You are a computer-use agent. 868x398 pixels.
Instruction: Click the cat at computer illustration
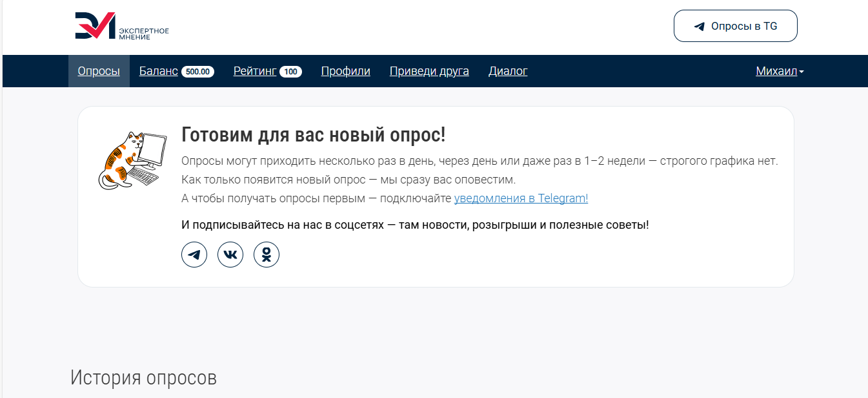(129, 160)
